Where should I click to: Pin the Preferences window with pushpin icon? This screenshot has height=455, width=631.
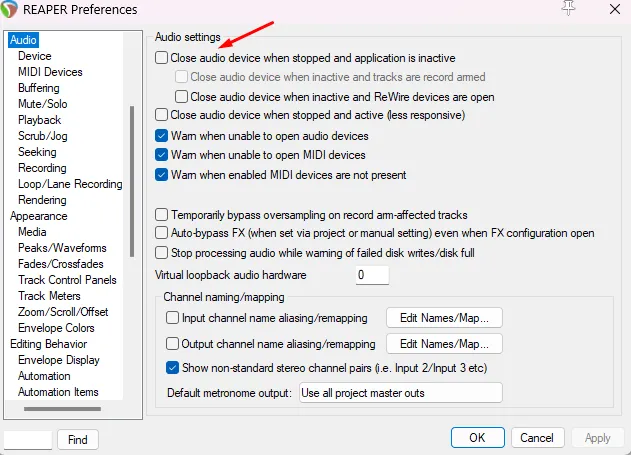(569, 8)
